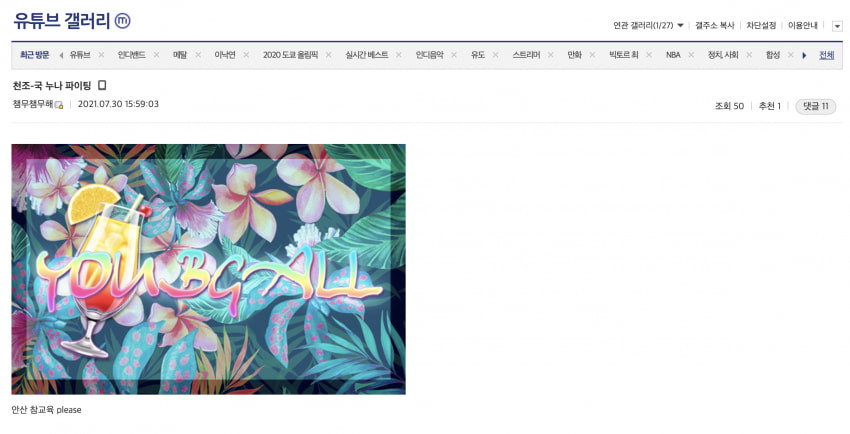Open the underlined 전체 link
Image resolution: width=850 pixels, height=434 pixels.
[x=827, y=55]
